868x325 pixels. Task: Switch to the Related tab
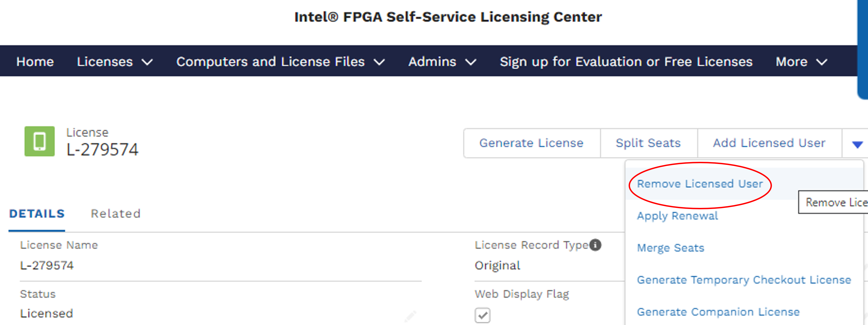coord(116,214)
